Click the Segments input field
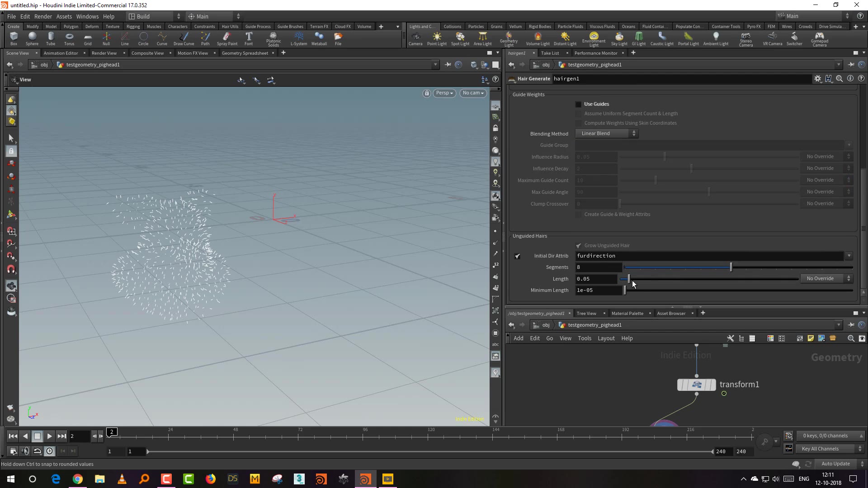 595,267
